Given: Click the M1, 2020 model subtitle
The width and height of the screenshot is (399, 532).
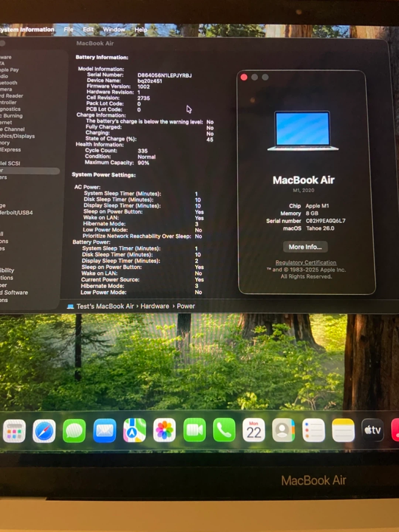Looking at the screenshot, I should click(304, 190).
